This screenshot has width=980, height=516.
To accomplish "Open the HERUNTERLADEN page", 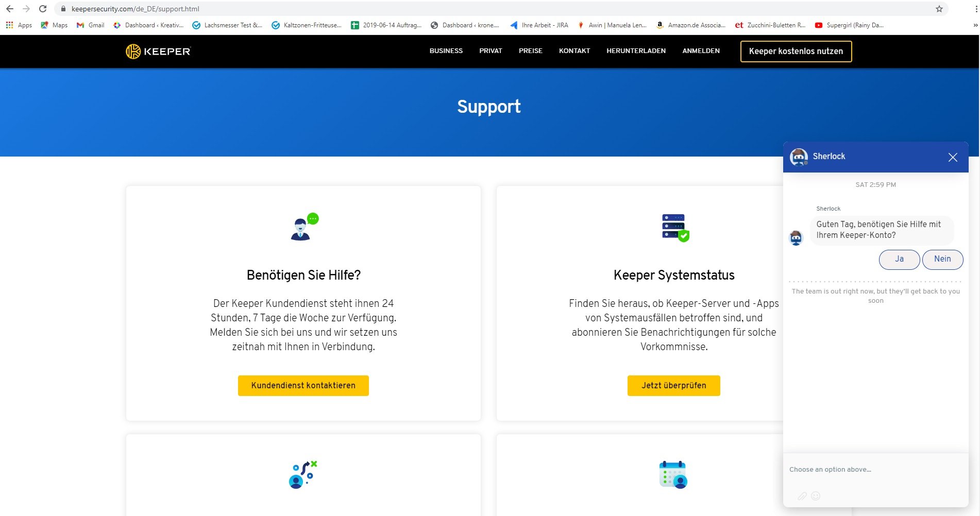I will point(636,51).
